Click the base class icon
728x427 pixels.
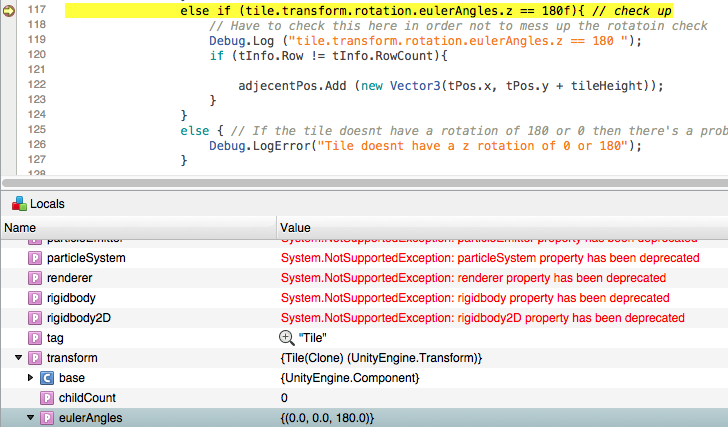(46, 378)
